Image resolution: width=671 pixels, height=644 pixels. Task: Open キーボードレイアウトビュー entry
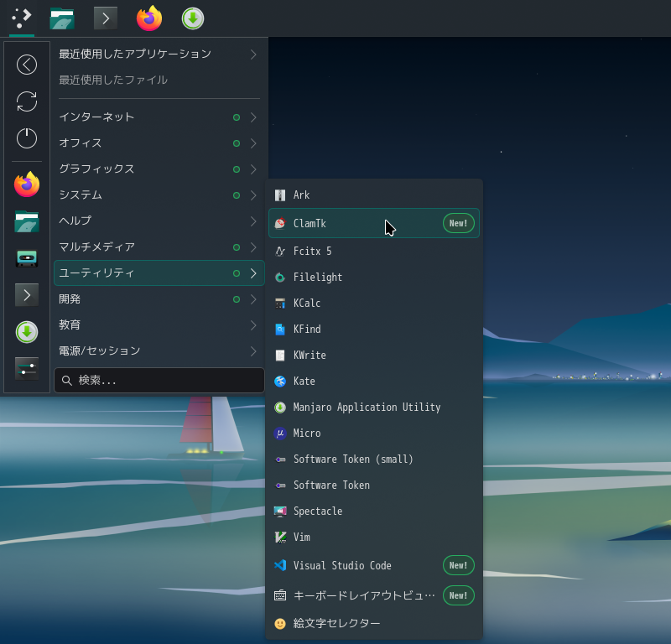coord(374,595)
